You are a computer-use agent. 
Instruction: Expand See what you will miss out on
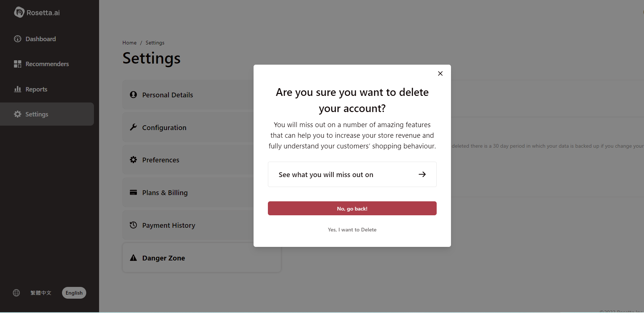click(352, 175)
